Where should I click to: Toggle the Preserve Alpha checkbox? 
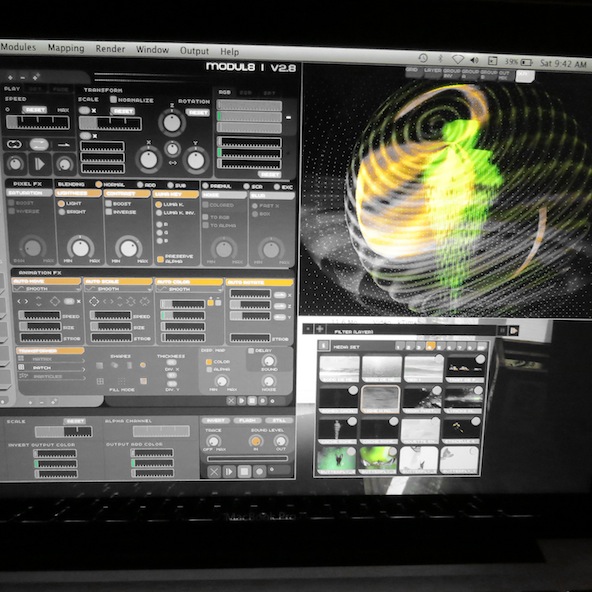[x=160, y=259]
